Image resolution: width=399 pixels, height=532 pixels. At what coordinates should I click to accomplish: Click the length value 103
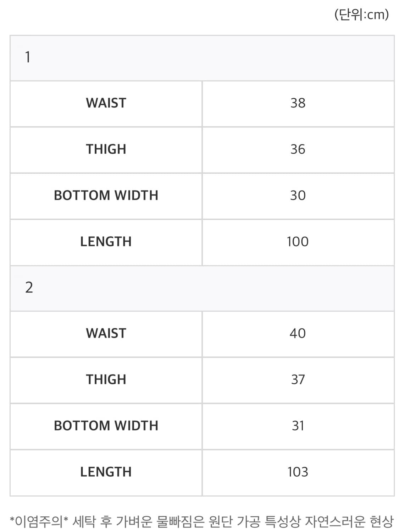pos(298,472)
